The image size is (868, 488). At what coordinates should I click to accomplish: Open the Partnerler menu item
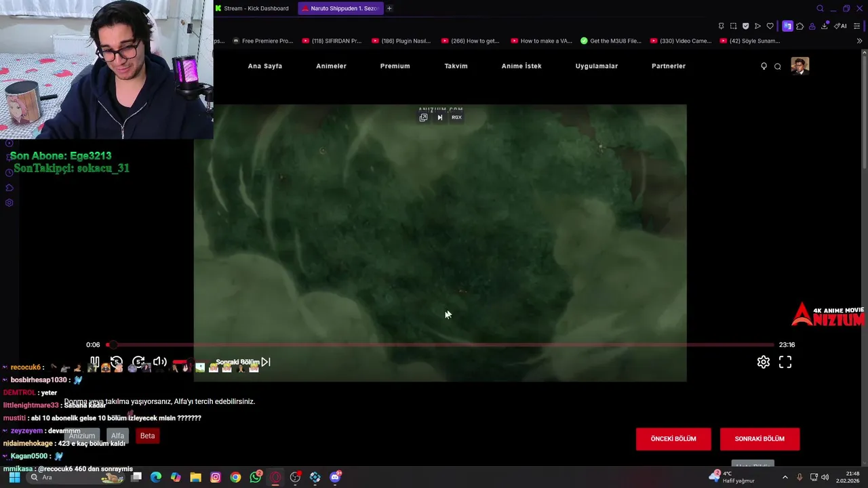(669, 66)
